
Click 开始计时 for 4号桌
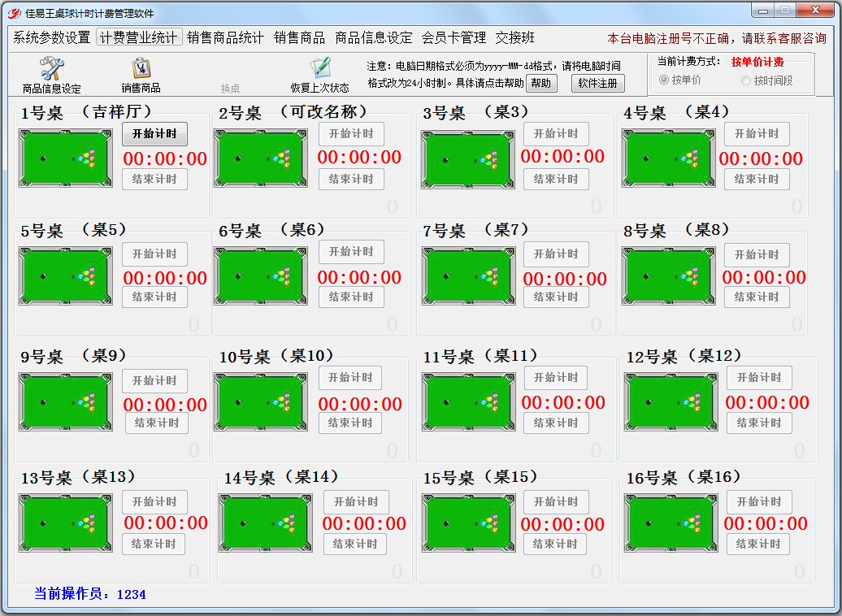coord(757,134)
